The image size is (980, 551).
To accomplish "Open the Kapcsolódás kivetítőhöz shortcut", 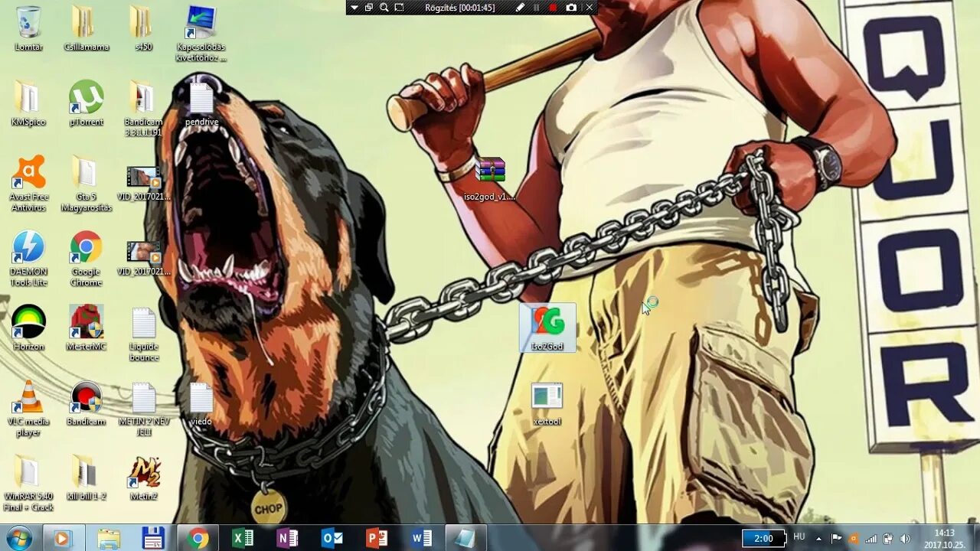I will tap(201, 34).
